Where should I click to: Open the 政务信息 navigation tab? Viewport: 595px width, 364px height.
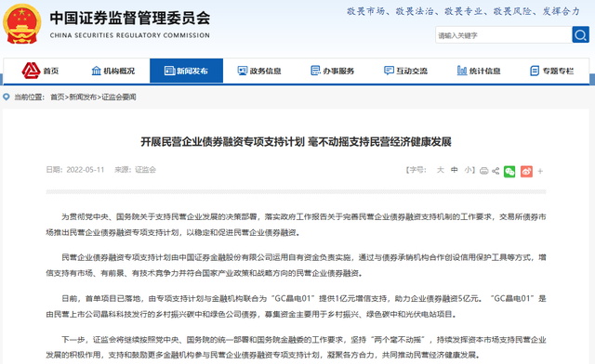click(259, 71)
